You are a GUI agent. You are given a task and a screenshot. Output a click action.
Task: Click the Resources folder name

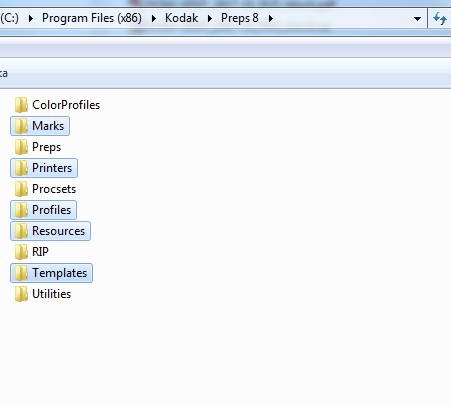(59, 231)
